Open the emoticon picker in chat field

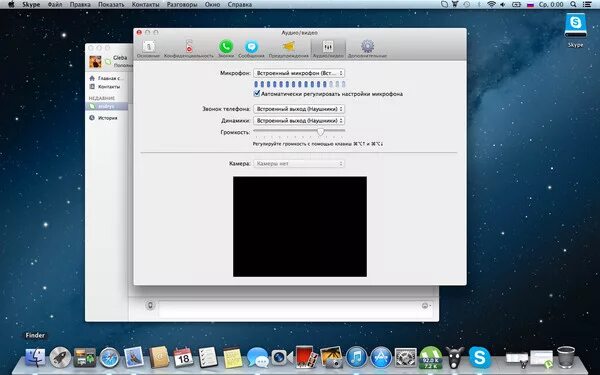(x=426, y=305)
